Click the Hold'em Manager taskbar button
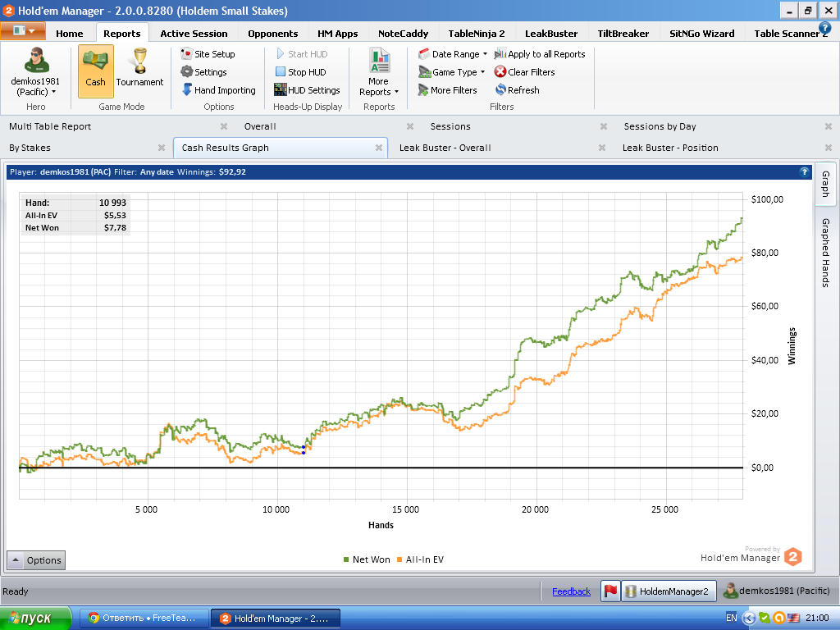 tap(276, 619)
